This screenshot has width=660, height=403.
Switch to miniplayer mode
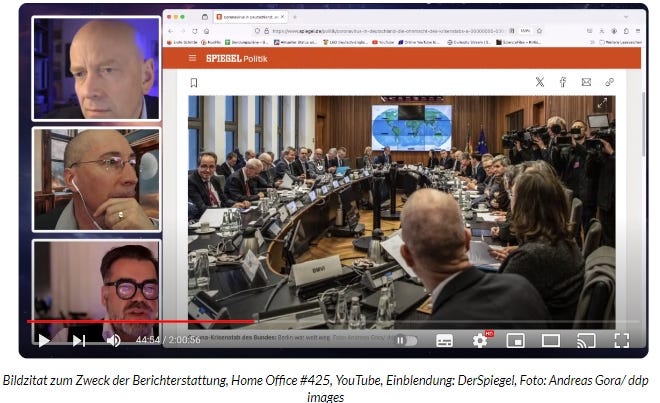point(516,340)
